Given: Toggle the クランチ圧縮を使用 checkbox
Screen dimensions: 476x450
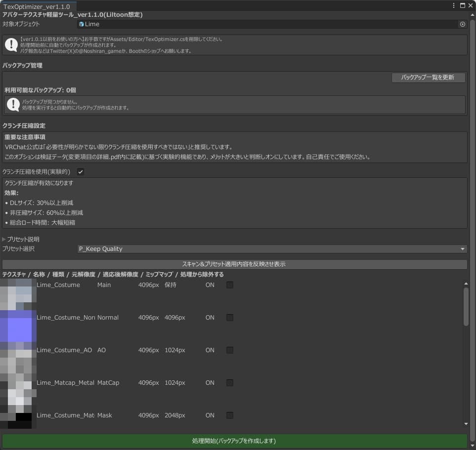Looking at the screenshot, I should (x=81, y=172).
